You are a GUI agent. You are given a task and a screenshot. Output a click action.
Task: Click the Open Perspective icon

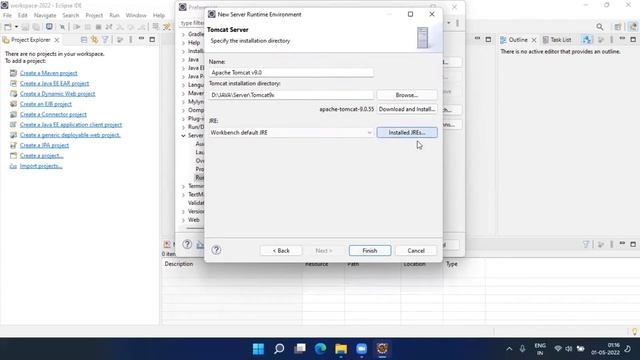618,27
